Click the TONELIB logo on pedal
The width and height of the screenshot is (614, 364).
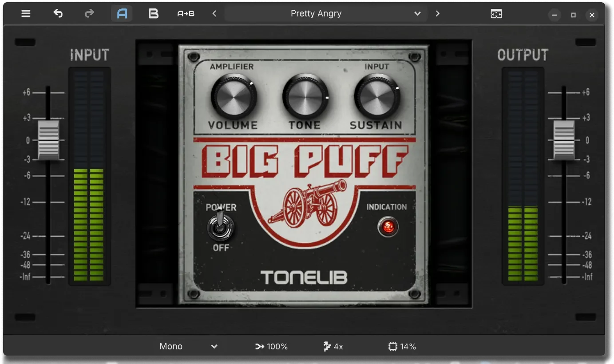coord(304,277)
